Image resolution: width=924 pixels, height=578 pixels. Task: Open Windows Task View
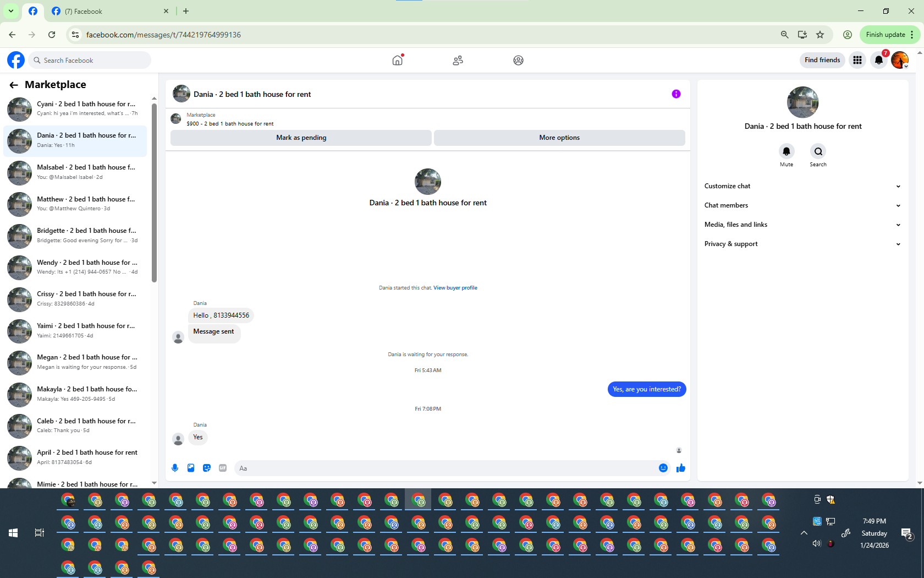click(x=40, y=533)
